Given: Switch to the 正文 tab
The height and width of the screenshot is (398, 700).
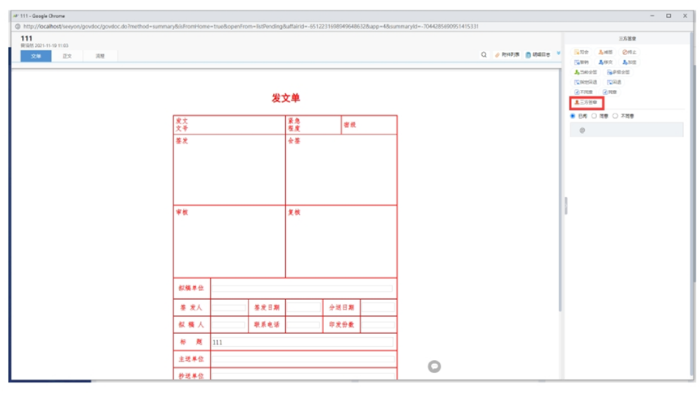Looking at the screenshot, I should click(67, 56).
